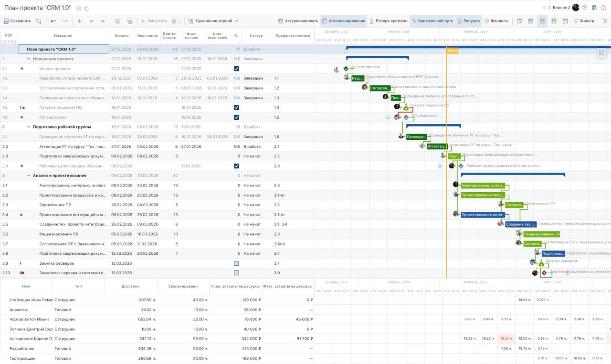Screen dimensions: 611x364
Task: Click the save-as copy icon beside Сохранить
Action: 39,21
